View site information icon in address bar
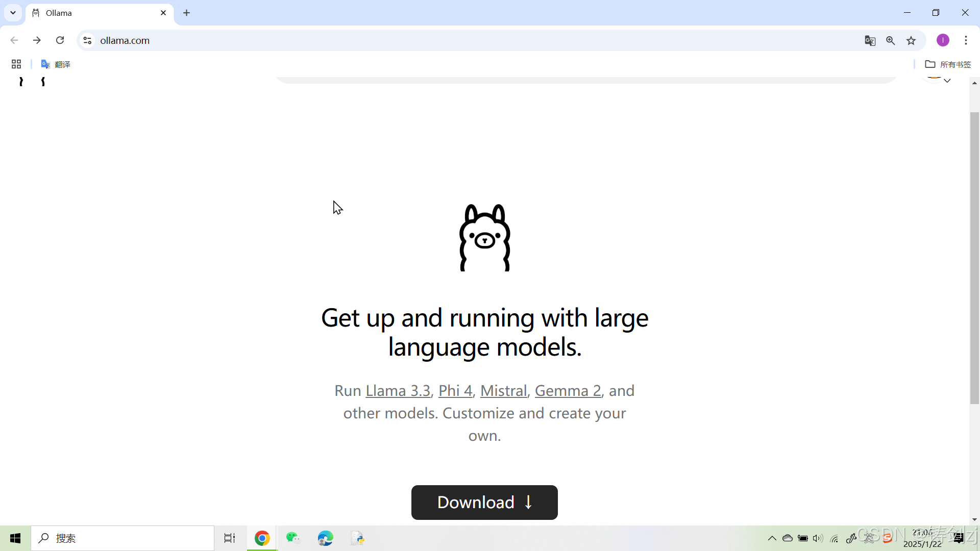980x551 pixels. (x=87, y=40)
